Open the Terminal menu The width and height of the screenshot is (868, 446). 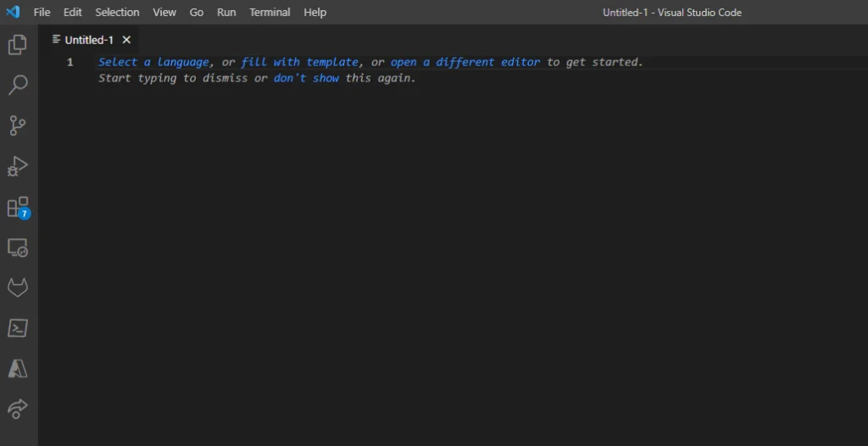click(x=270, y=12)
